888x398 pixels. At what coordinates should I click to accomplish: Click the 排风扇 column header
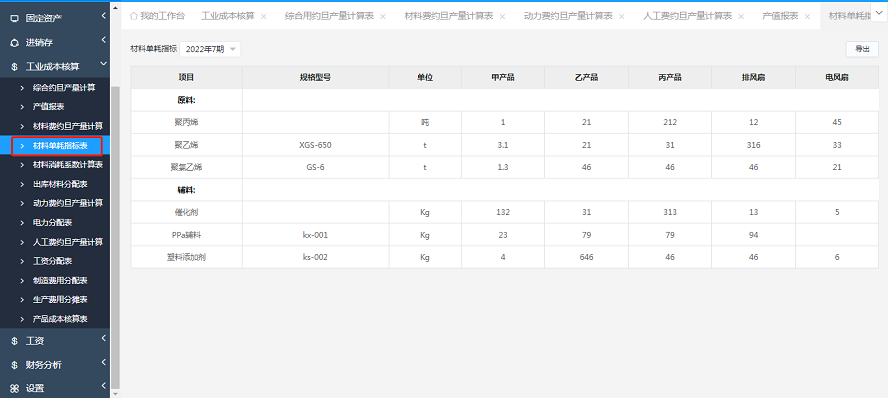pos(753,78)
